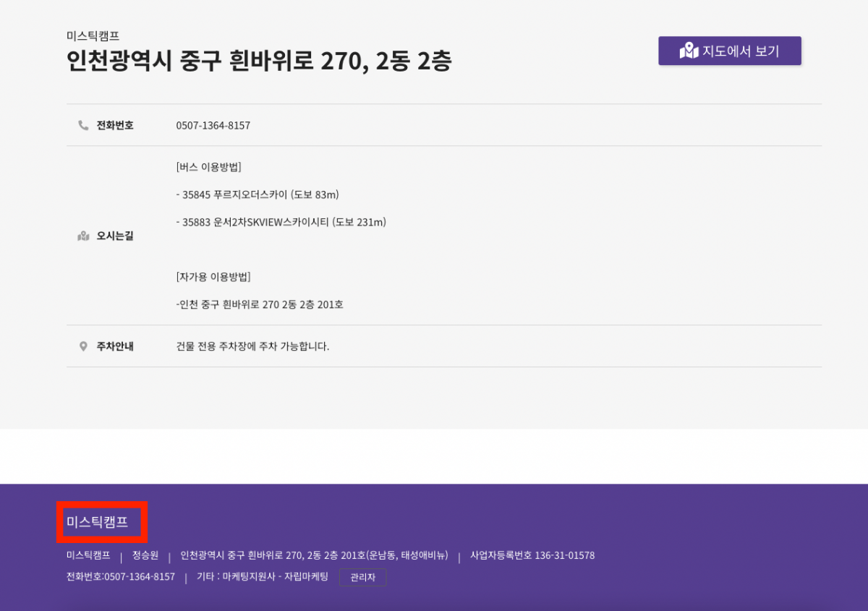Click the phone icon beside 전화번호
The image size is (868, 611).
tap(83, 125)
